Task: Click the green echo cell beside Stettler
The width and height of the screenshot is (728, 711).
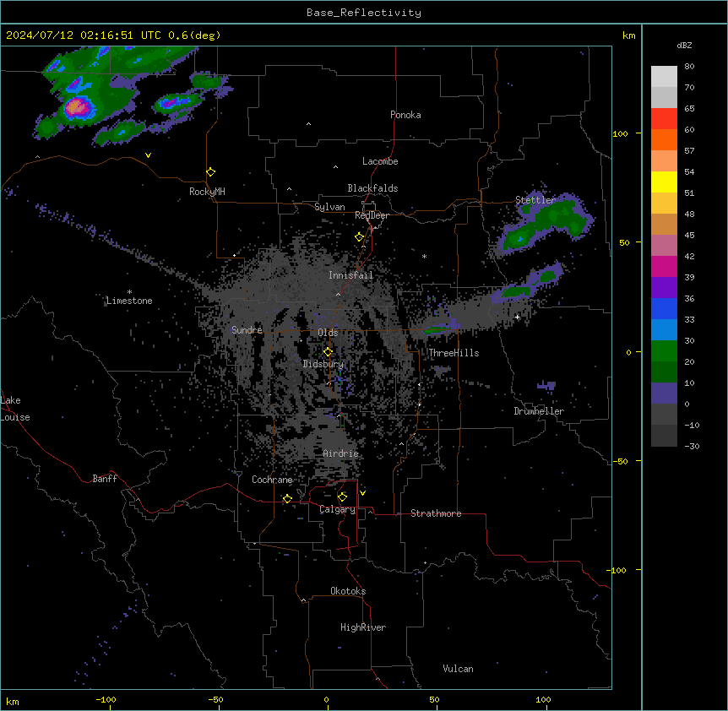Action: [544, 224]
